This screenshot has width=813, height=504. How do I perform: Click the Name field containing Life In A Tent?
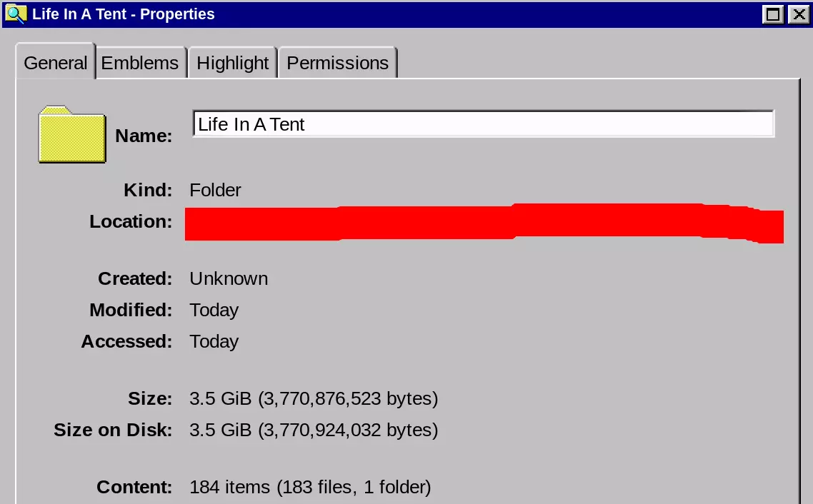(483, 124)
